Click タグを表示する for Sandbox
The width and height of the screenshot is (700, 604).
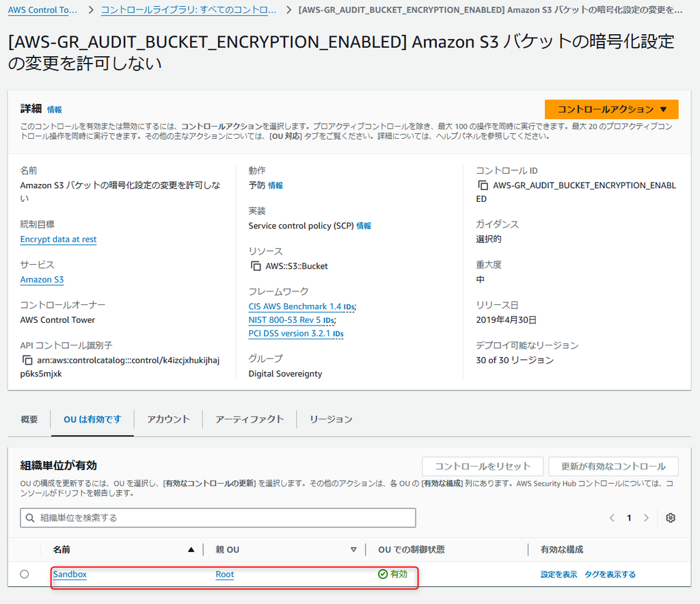click(610, 574)
